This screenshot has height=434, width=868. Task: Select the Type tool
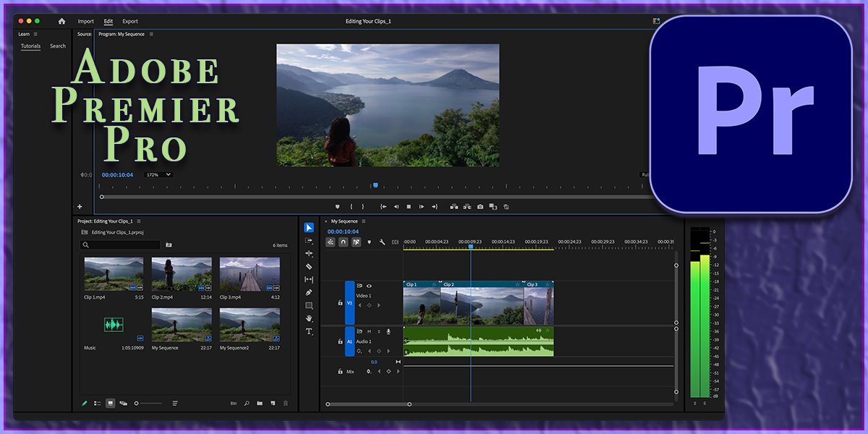pyautogui.click(x=309, y=331)
